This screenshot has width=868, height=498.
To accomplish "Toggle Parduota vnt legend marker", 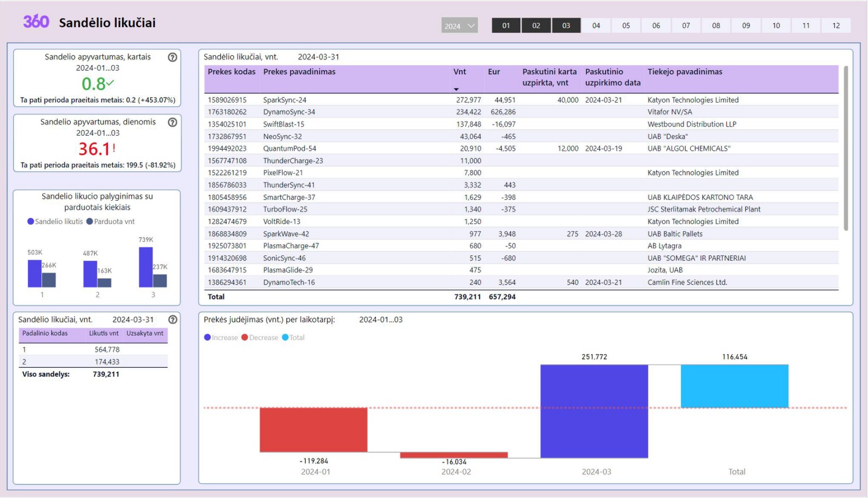I will pyautogui.click(x=90, y=221).
